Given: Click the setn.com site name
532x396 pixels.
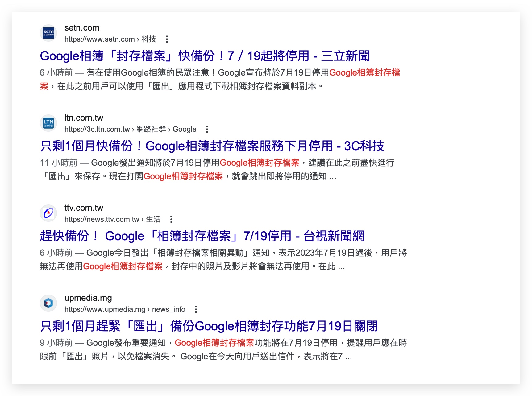Looking at the screenshot, I should coord(82,28).
